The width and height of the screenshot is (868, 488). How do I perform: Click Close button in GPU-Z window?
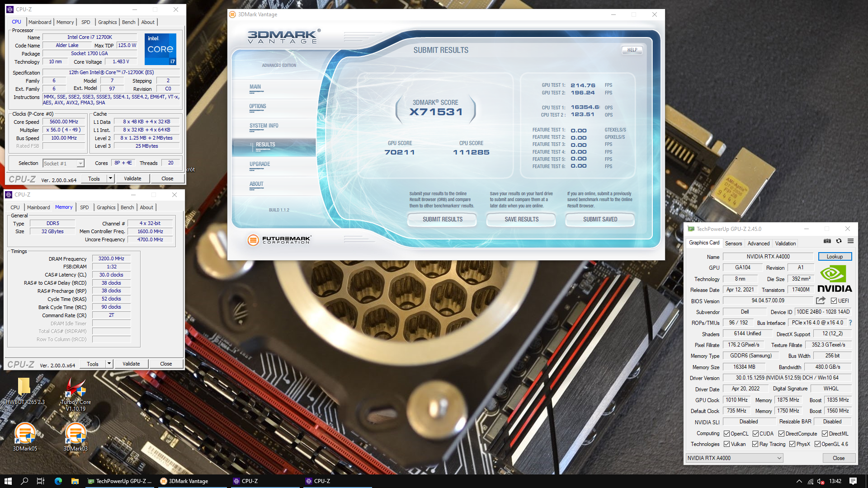pyautogui.click(x=839, y=458)
